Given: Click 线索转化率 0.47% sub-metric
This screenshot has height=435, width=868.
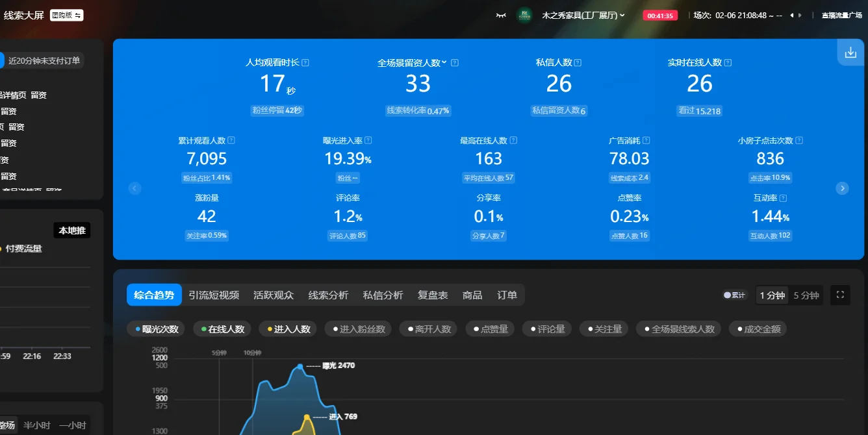Looking at the screenshot, I should click(x=418, y=110).
